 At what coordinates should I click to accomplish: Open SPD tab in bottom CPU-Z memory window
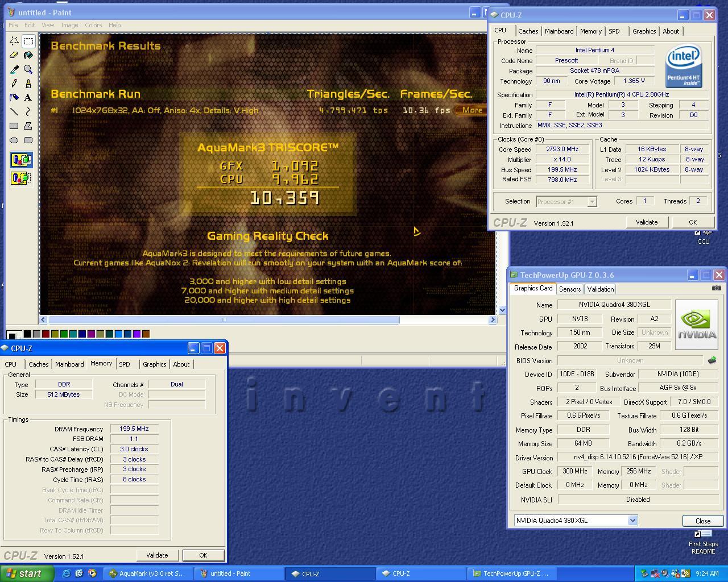[125, 364]
